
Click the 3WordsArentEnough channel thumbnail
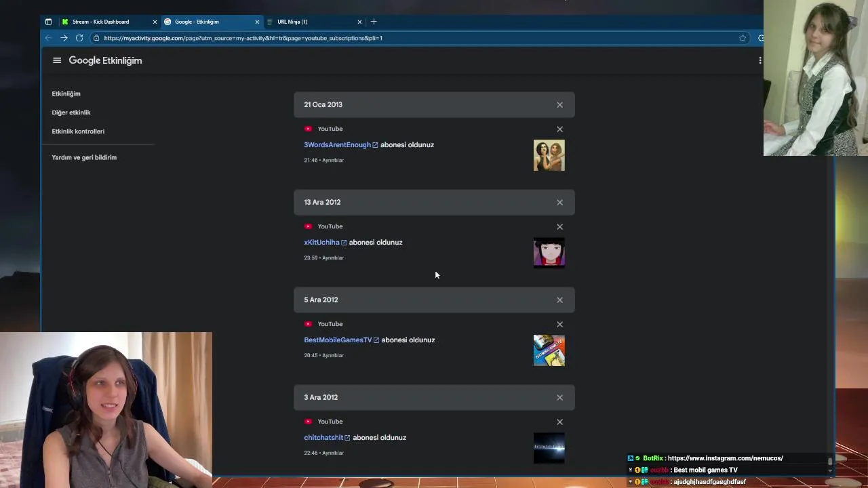[549, 155]
